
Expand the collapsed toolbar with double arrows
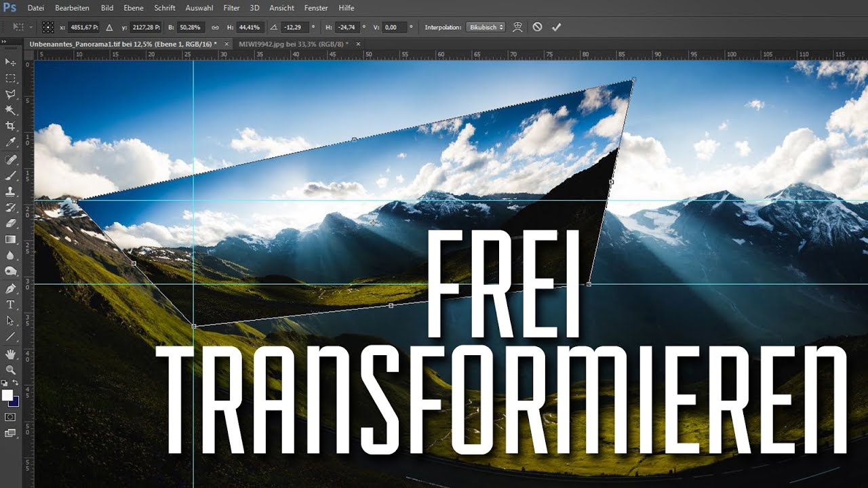(5, 41)
